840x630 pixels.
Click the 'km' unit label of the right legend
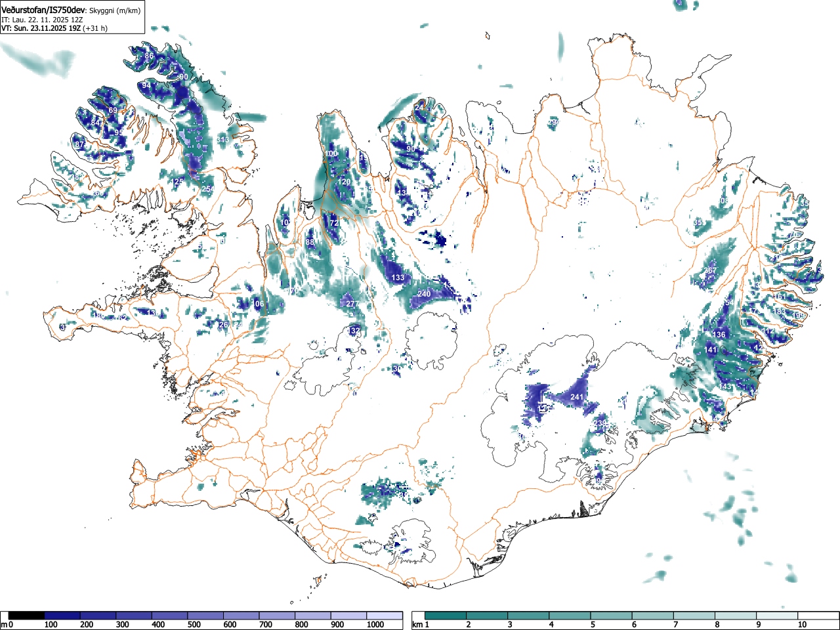click(417, 625)
